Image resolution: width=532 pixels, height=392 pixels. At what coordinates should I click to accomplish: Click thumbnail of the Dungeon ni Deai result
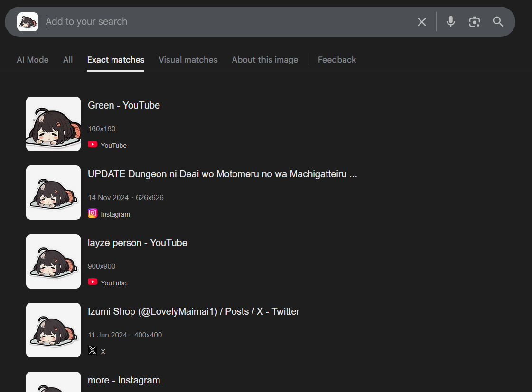coord(53,193)
